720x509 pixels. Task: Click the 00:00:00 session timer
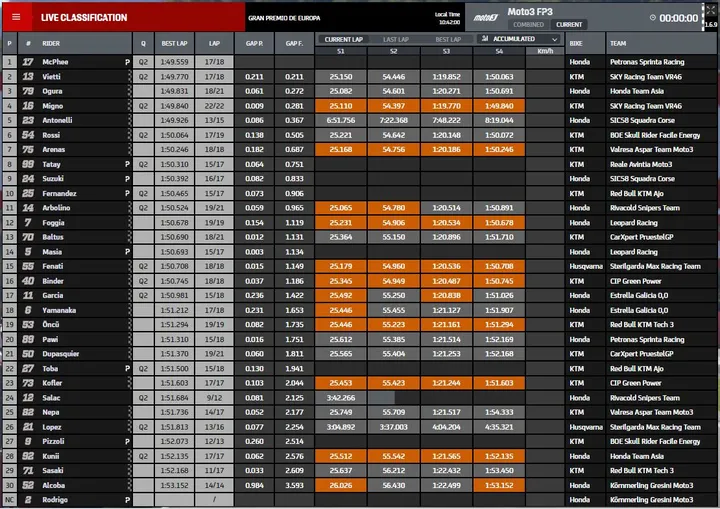coord(679,18)
